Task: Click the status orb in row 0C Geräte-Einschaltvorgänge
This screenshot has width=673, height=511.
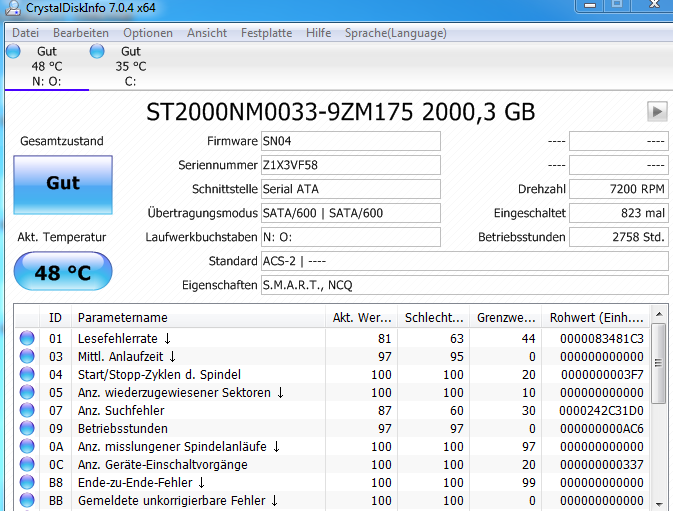Action: (x=27, y=464)
